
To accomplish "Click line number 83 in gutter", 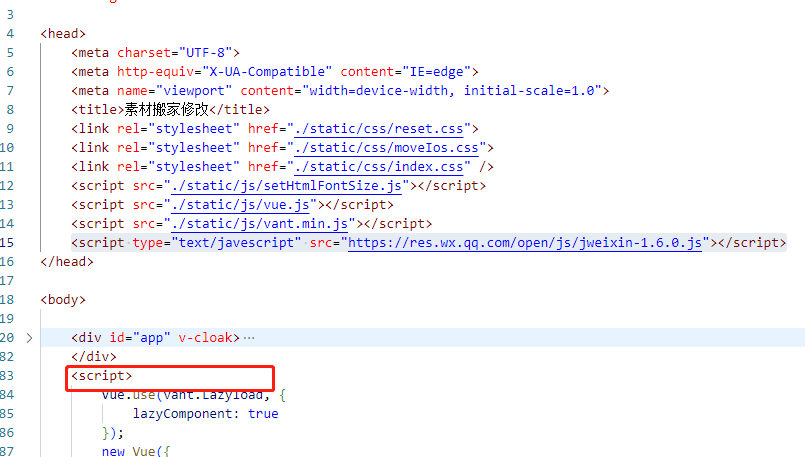I will [x=7, y=376].
